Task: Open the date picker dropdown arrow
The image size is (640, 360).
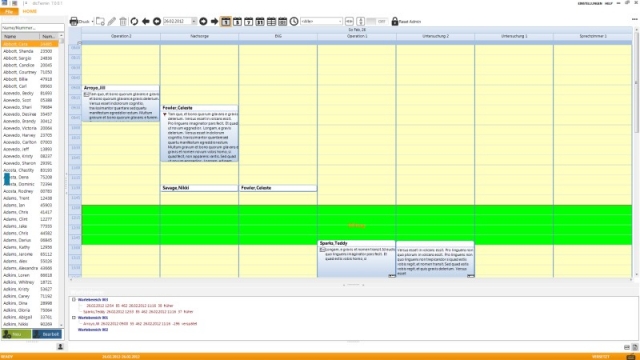Action: tap(194, 21)
